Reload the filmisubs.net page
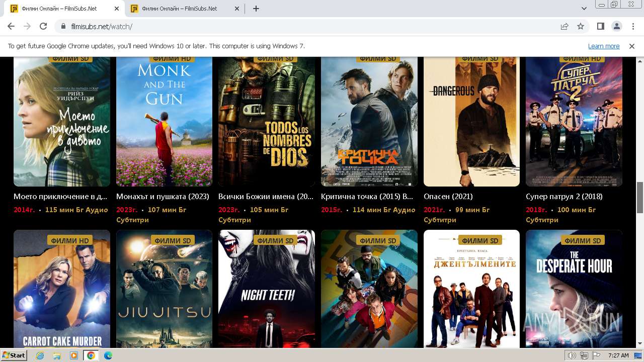 tap(43, 27)
